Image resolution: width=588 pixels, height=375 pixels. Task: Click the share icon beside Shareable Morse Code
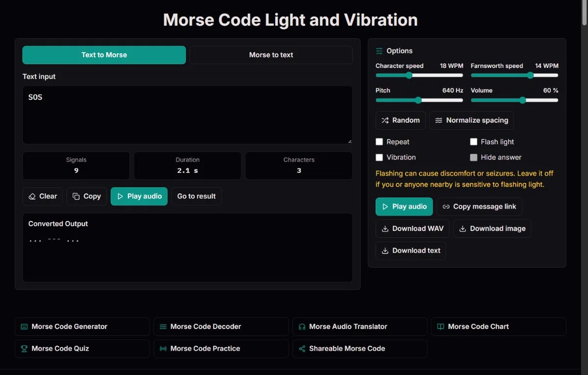click(x=302, y=349)
